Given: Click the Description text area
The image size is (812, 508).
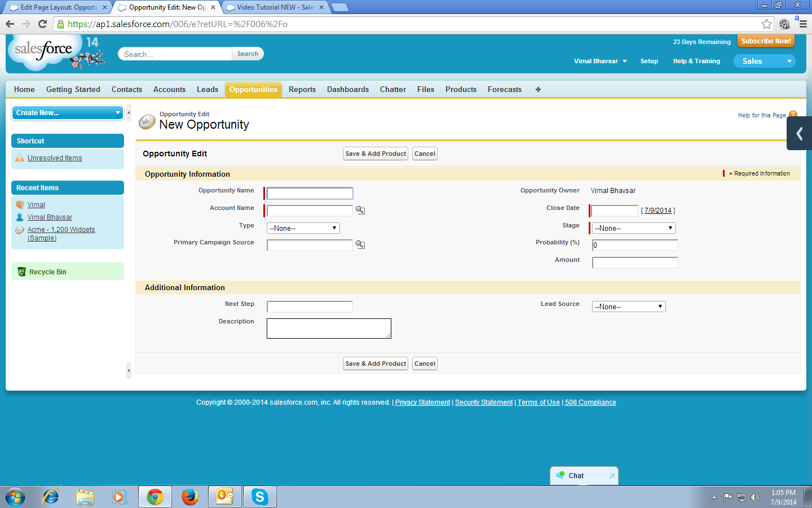Looking at the screenshot, I should click(329, 329).
